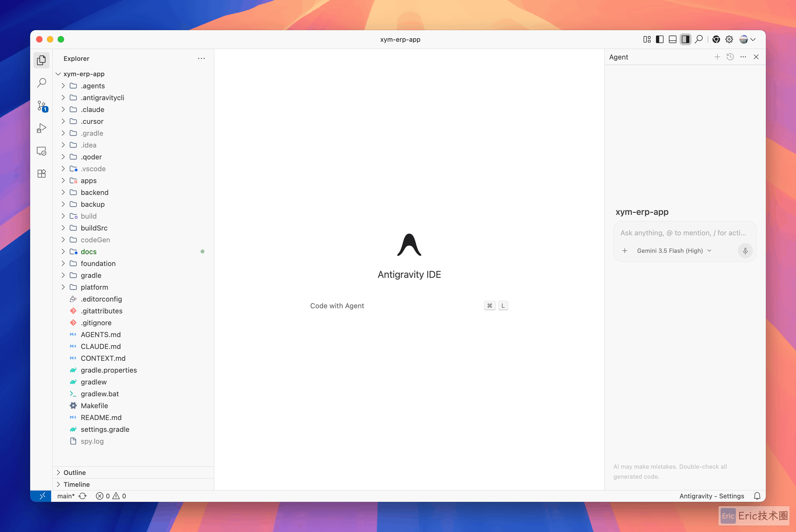Screen dimensions: 796x532
Task: Focus the Ask anything Agent input field
Action: (683, 233)
